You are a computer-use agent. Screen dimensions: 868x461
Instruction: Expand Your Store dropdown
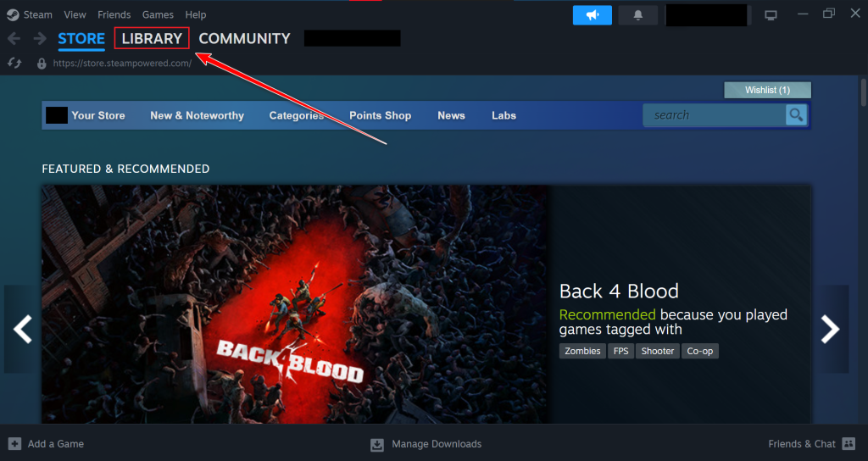(98, 115)
